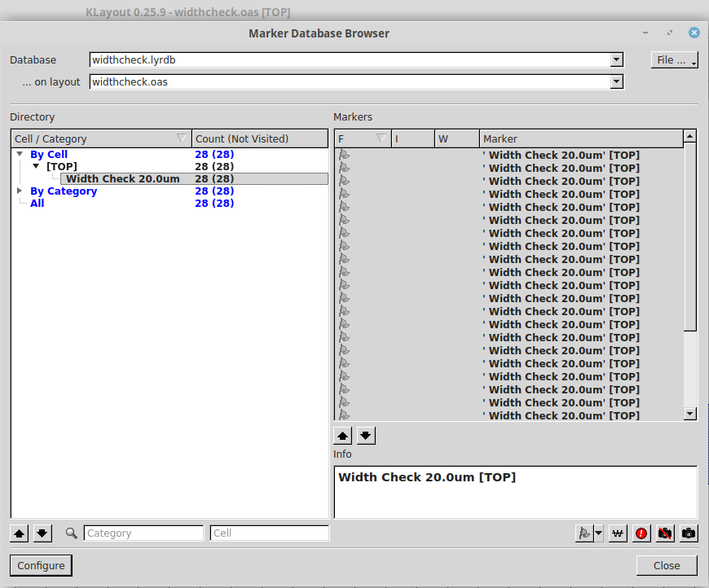
Task: Click the up arrow above the Info panel
Action: click(342, 435)
